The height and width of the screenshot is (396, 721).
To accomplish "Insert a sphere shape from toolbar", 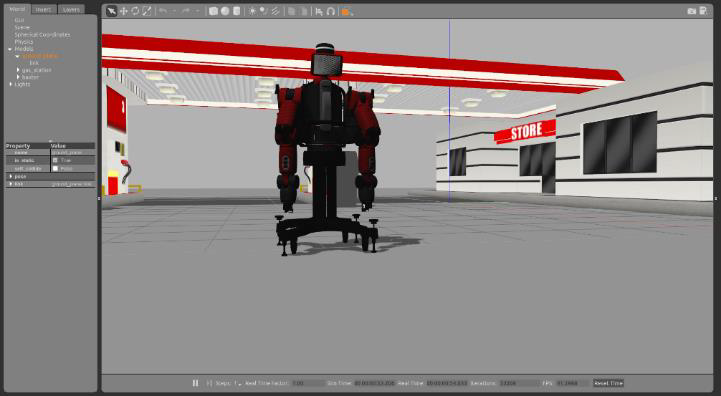I will [x=225, y=11].
